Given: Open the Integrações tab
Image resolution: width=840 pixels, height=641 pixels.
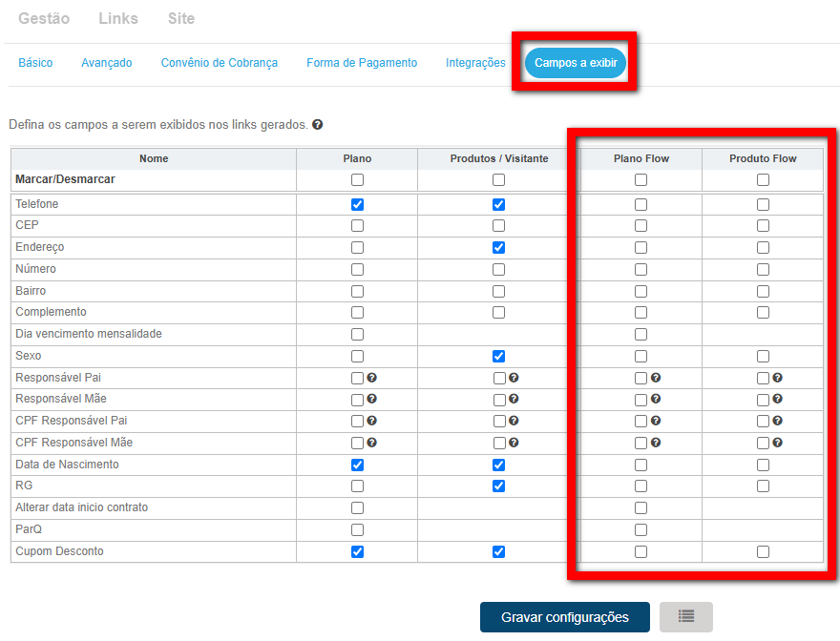Looking at the screenshot, I should tap(475, 63).
